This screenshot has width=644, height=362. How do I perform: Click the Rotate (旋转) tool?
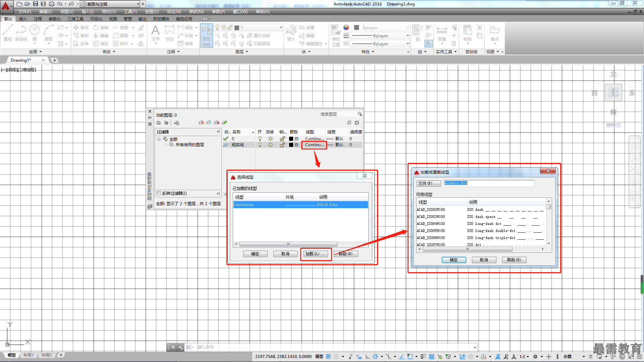click(101, 27)
